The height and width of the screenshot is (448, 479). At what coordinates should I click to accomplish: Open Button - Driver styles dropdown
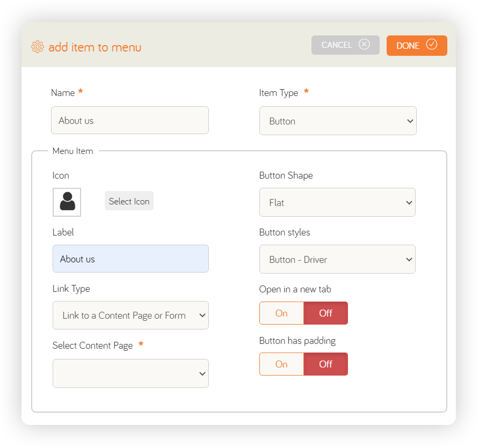tap(337, 259)
